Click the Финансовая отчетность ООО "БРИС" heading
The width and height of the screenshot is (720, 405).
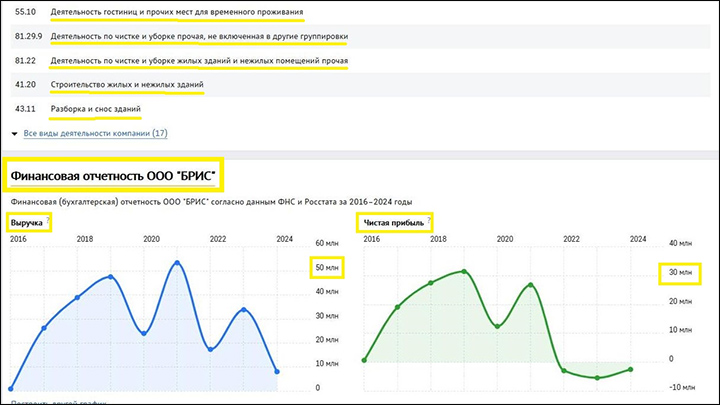click(113, 177)
